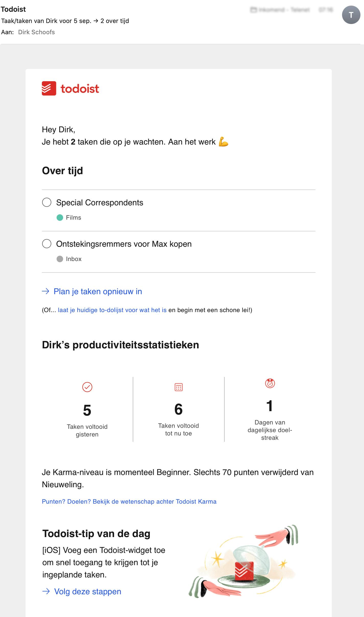This screenshot has height=617, width=364.
Task: Open the Plan je taken opnieuw in link
Action: [98, 291]
